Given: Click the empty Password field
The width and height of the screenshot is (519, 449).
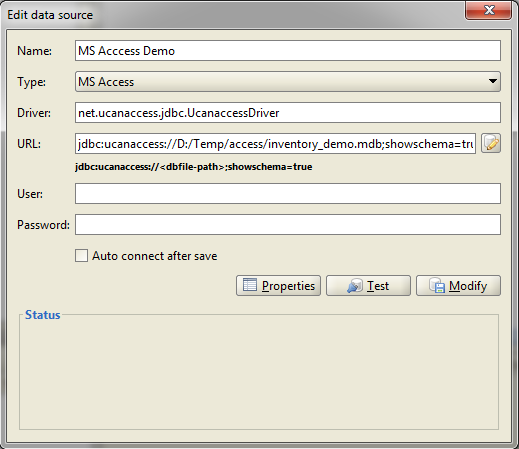Looking at the screenshot, I should point(288,225).
